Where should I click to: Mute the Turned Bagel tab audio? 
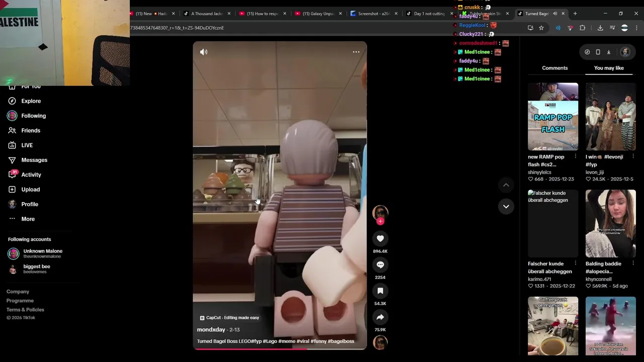tap(555, 14)
